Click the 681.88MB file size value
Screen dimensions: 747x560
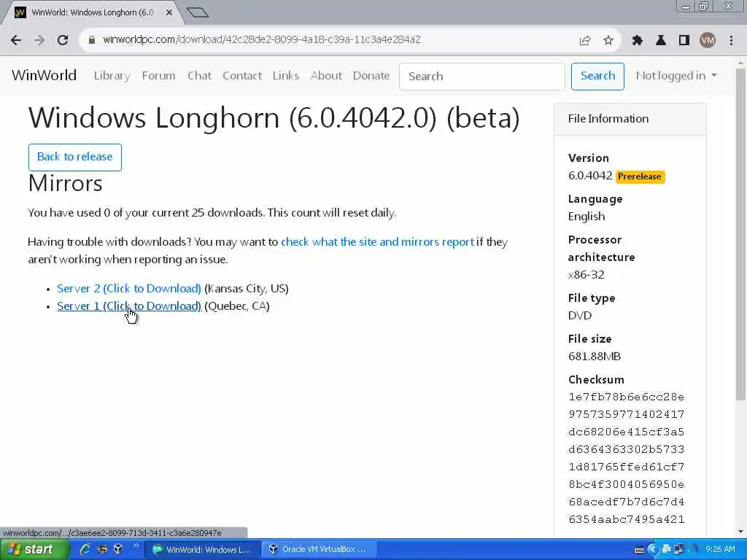click(595, 357)
